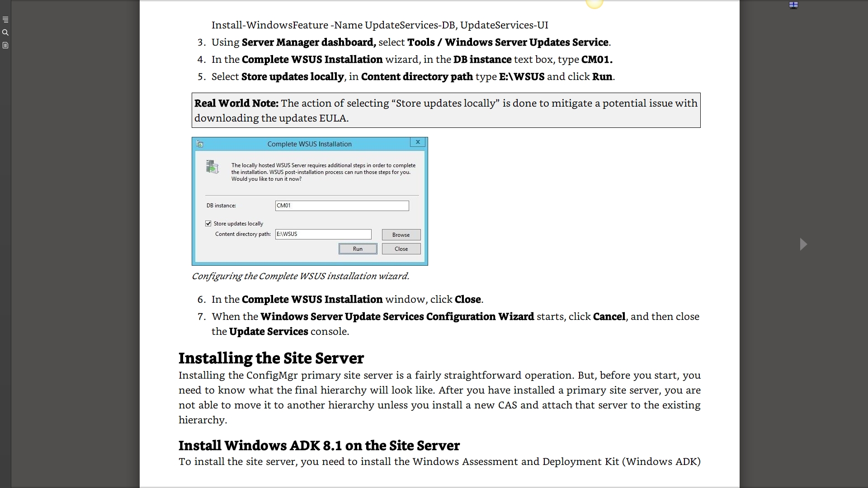Close the Complete WSUS Installation dialog with X
This screenshot has height=488, width=868.
point(418,142)
